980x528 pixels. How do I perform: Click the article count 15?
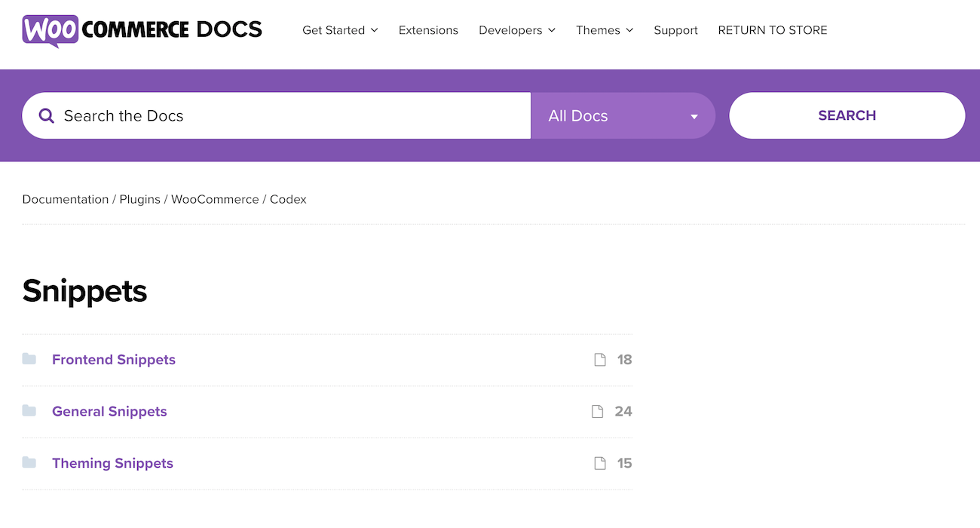[624, 463]
